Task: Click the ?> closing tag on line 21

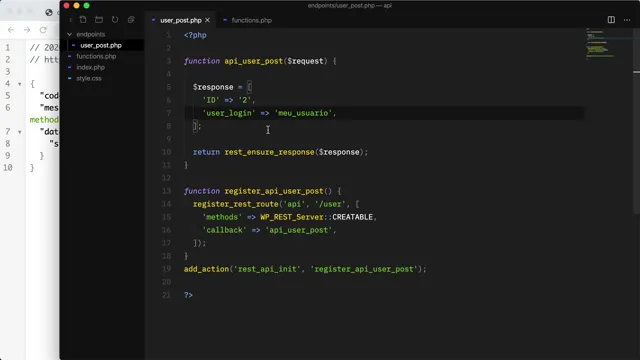Action: click(188, 295)
